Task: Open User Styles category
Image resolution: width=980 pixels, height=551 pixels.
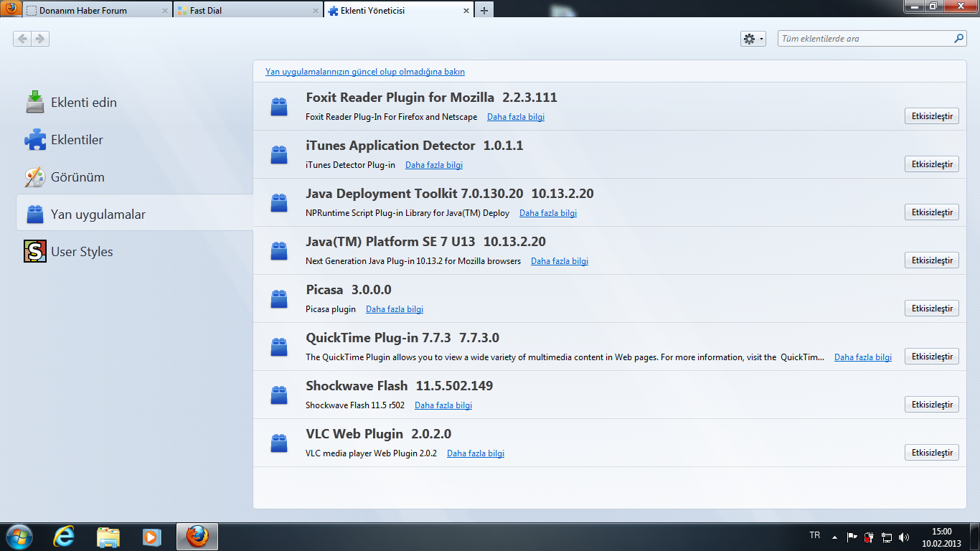Action: (x=134, y=252)
